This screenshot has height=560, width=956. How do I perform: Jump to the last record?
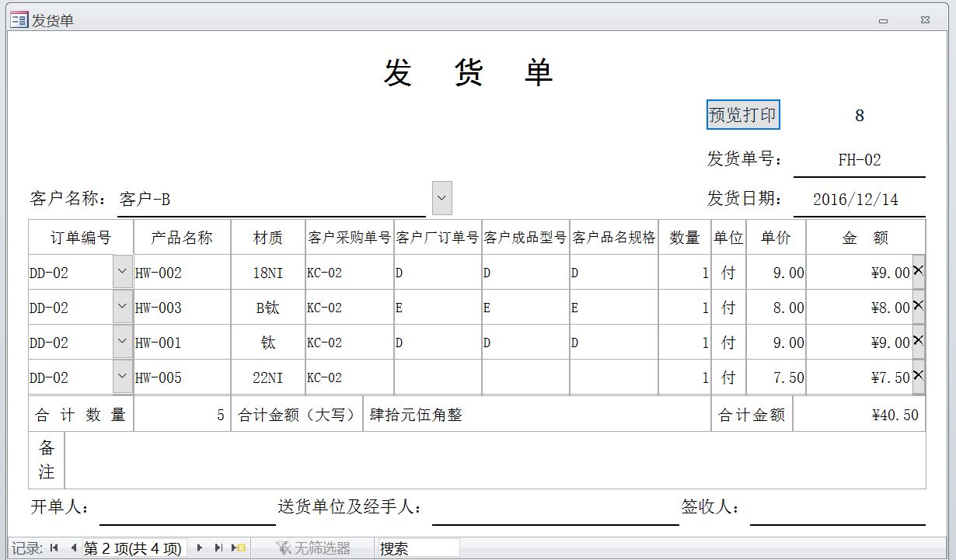pos(218,548)
